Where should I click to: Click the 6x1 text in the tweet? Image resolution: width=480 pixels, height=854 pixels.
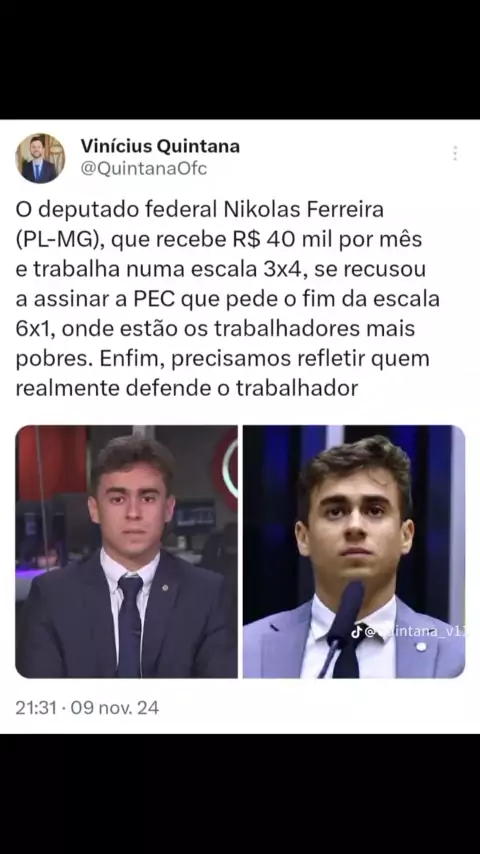(33, 329)
